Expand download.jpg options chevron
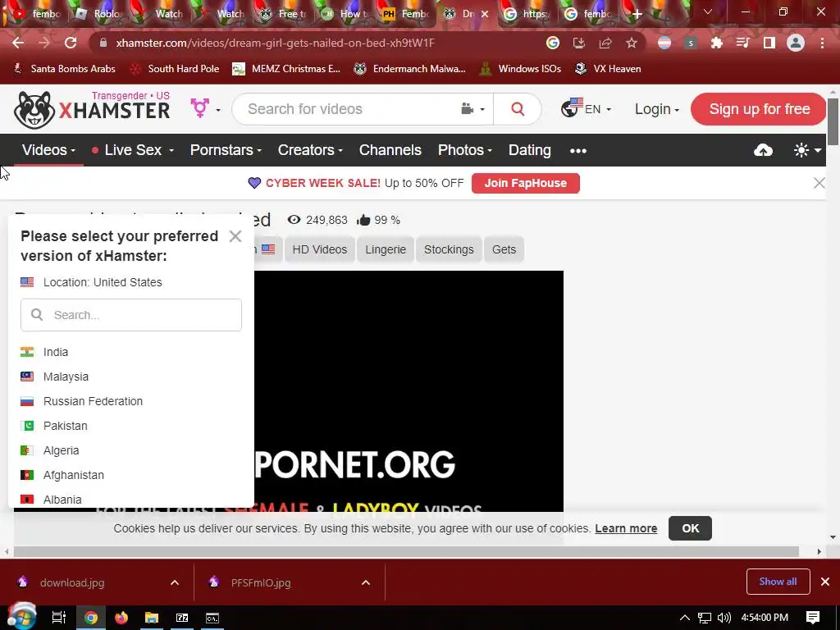 click(x=175, y=582)
